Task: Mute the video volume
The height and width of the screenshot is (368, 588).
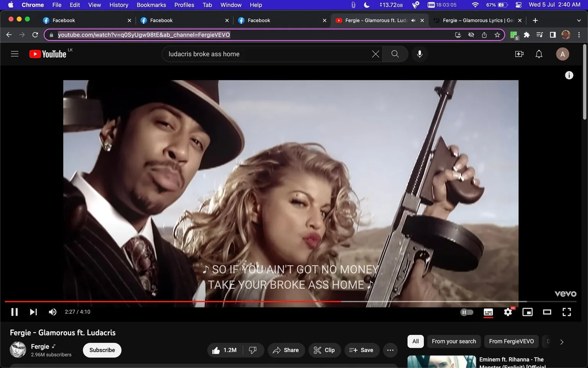Action: (52, 312)
